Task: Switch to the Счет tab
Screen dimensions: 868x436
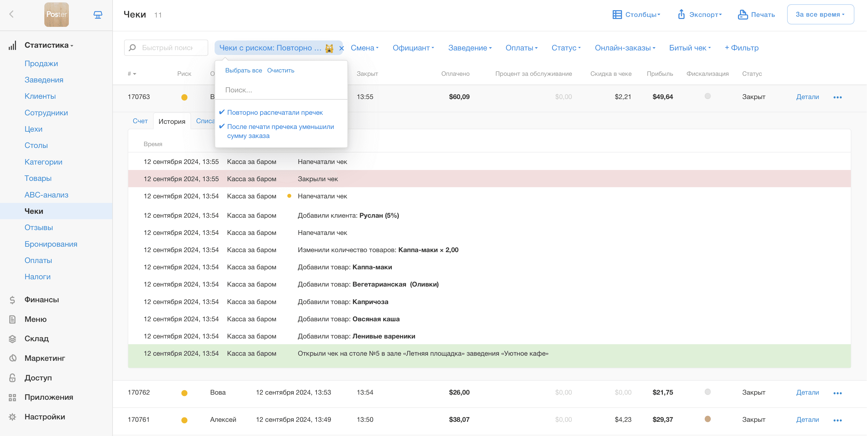Action: pyautogui.click(x=140, y=121)
